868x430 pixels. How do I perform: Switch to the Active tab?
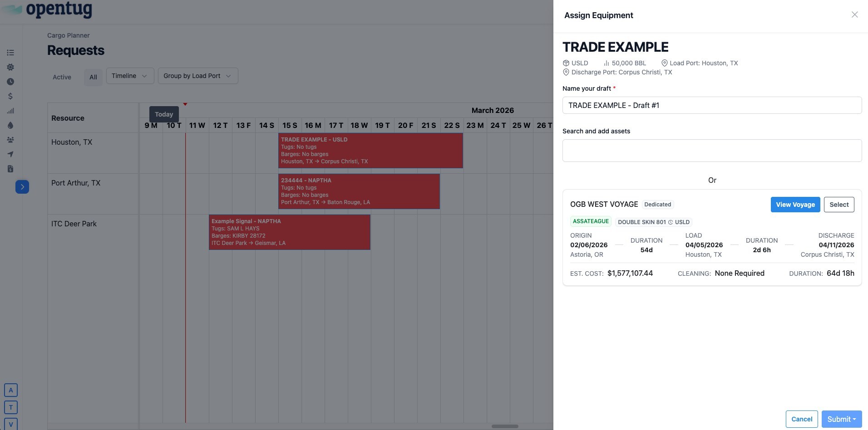click(x=62, y=77)
